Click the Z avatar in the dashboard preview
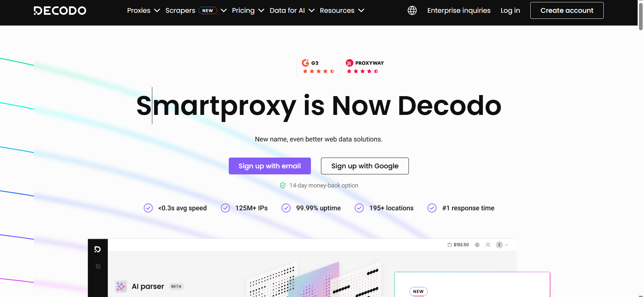Screen dimensions: 644x297 pyautogui.click(x=499, y=245)
